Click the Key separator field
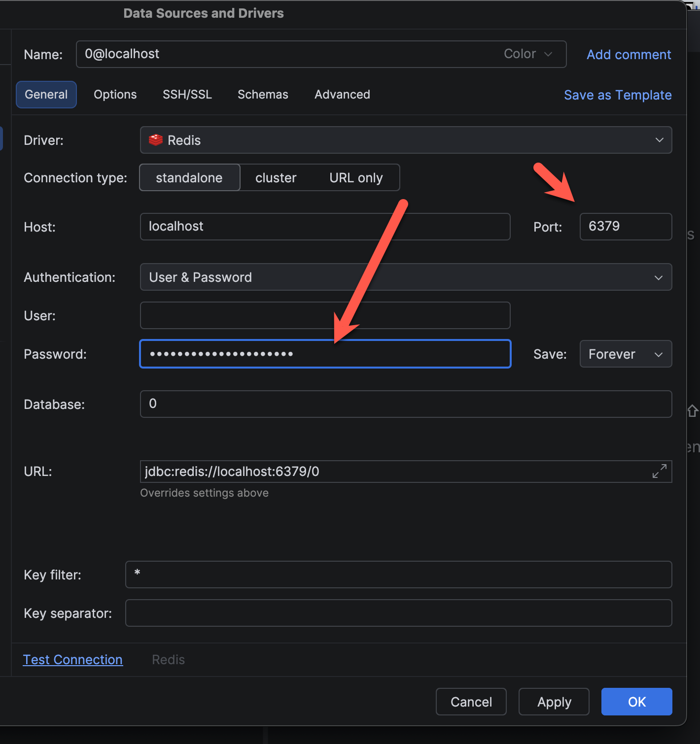This screenshot has height=744, width=700. [x=398, y=613]
